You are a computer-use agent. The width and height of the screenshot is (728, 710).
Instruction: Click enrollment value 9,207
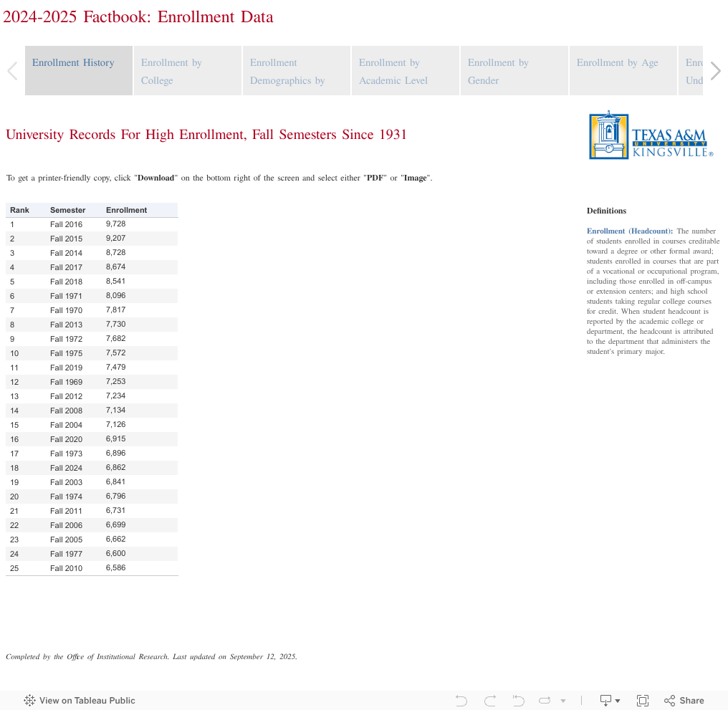pos(115,238)
